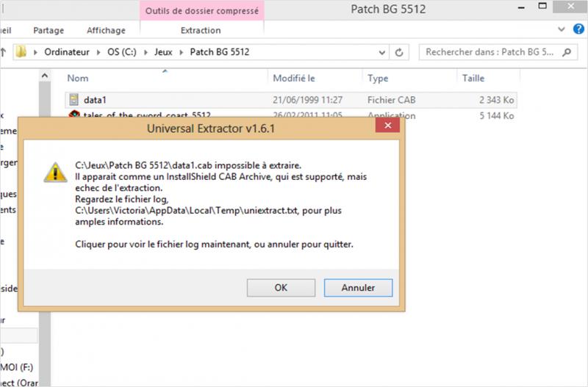
Task: Click OK to view the log file
Action: [x=281, y=288]
